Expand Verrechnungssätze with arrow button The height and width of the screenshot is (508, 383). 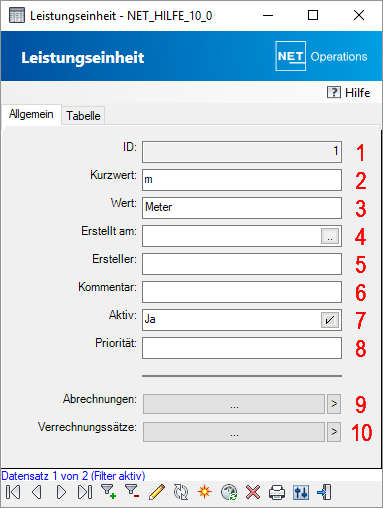334,432
